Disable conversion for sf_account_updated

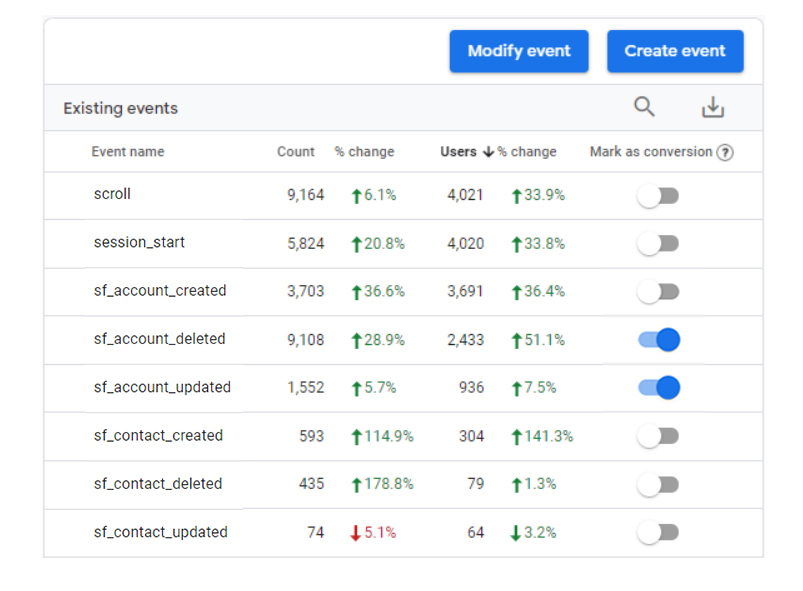[x=659, y=388]
